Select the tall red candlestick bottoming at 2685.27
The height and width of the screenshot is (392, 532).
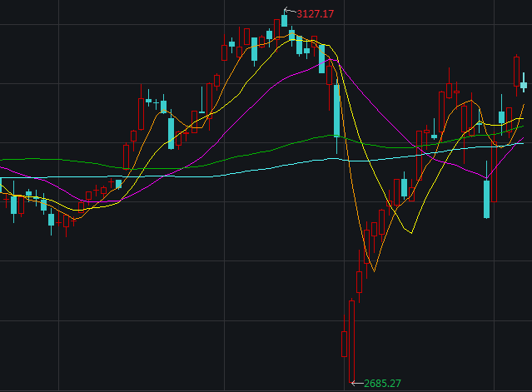(x=352, y=340)
